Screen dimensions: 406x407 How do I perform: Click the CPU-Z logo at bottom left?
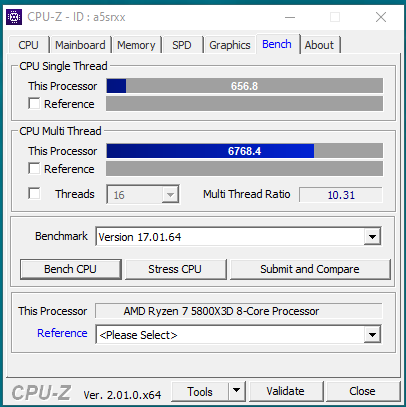41,392
